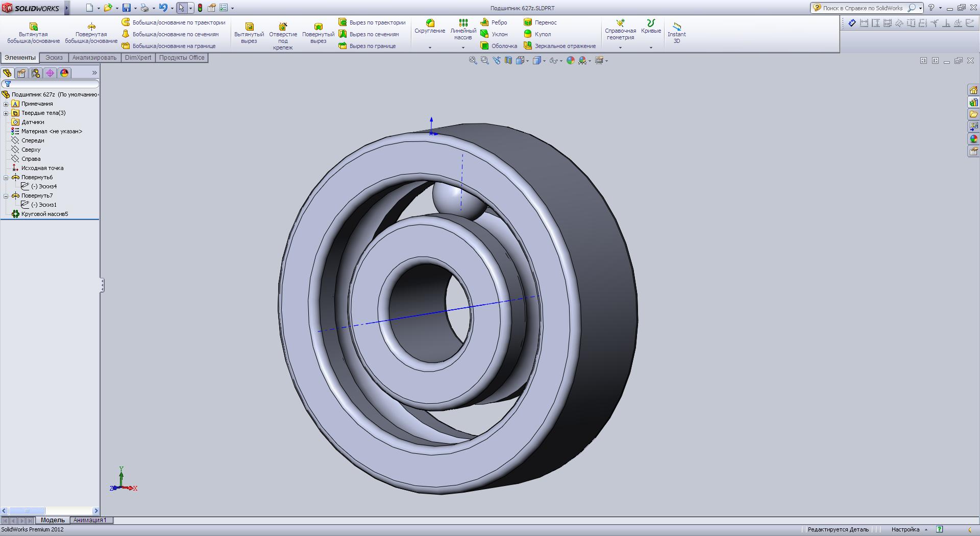Open PropertyManager panel tab
Screen dimensions: 980x536
point(21,73)
